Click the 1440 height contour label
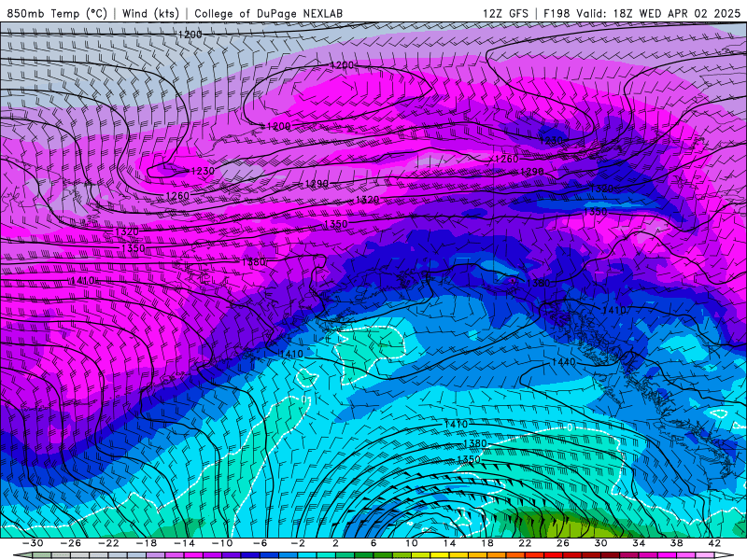Screen dimensions: 747x560 [563, 362]
